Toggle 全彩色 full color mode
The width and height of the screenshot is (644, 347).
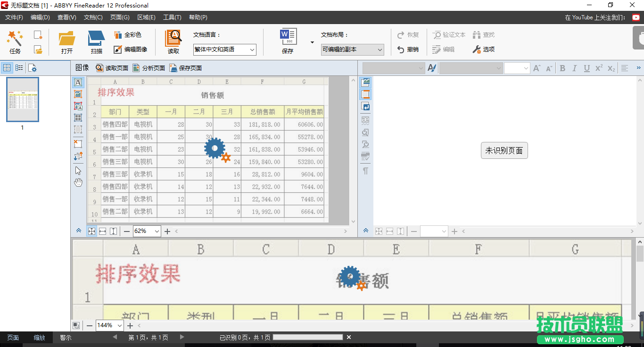[x=118, y=35]
